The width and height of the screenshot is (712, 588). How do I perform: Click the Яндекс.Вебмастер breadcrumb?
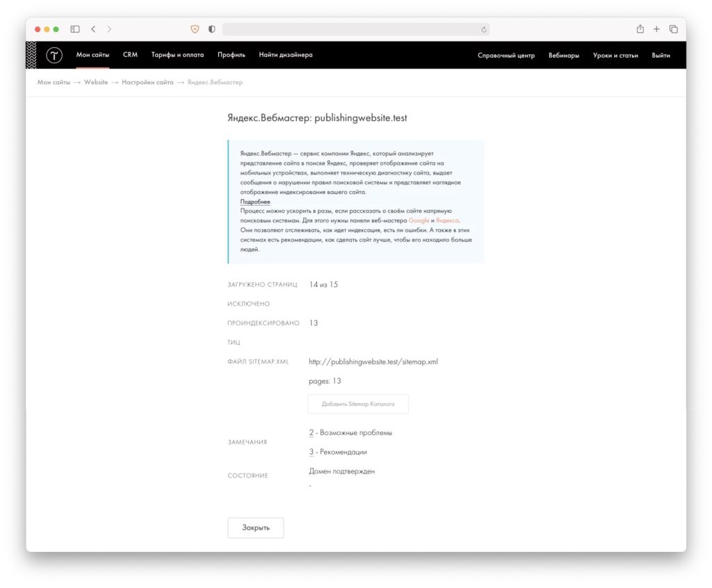[215, 82]
